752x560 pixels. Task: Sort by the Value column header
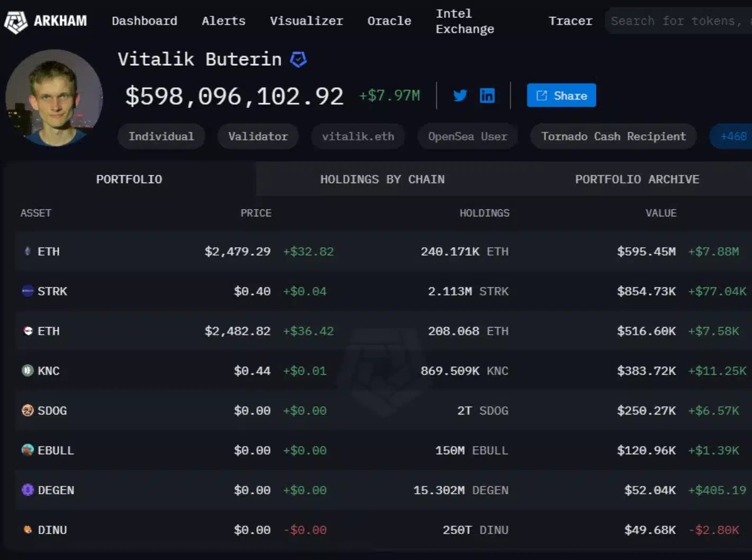(x=661, y=213)
